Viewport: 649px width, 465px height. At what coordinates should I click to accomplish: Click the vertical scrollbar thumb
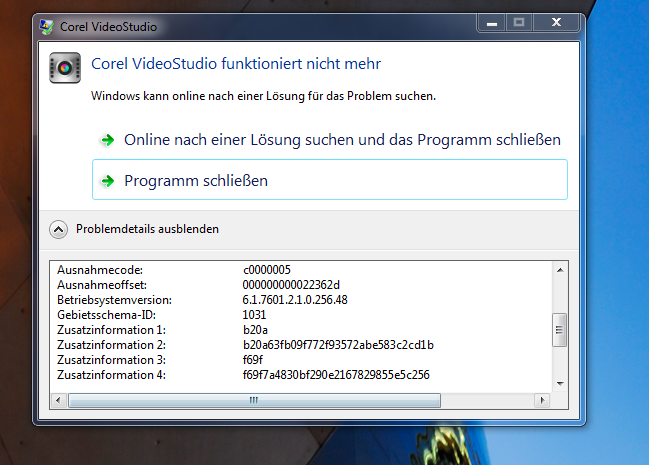coord(560,330)
